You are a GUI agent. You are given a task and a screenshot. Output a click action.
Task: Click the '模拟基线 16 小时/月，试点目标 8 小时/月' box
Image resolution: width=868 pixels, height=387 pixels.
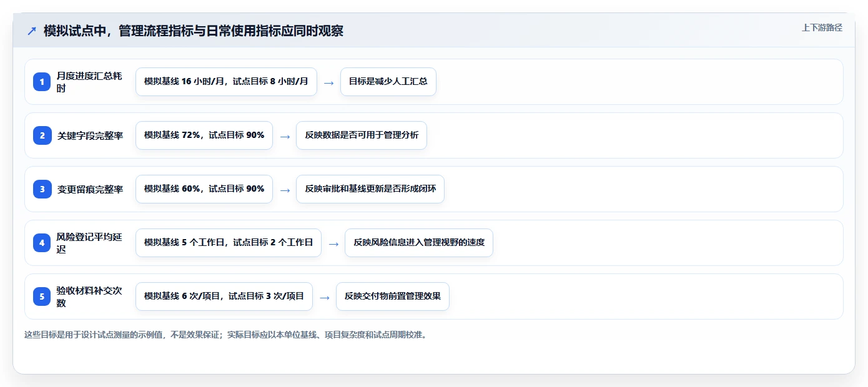point(226,82)
